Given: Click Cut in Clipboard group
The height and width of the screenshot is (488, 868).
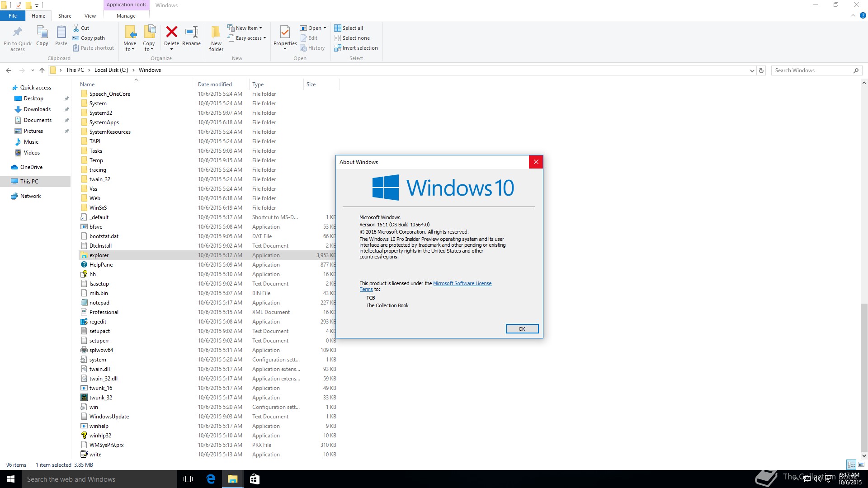Looking at the screenshot, I should [81, 28].
